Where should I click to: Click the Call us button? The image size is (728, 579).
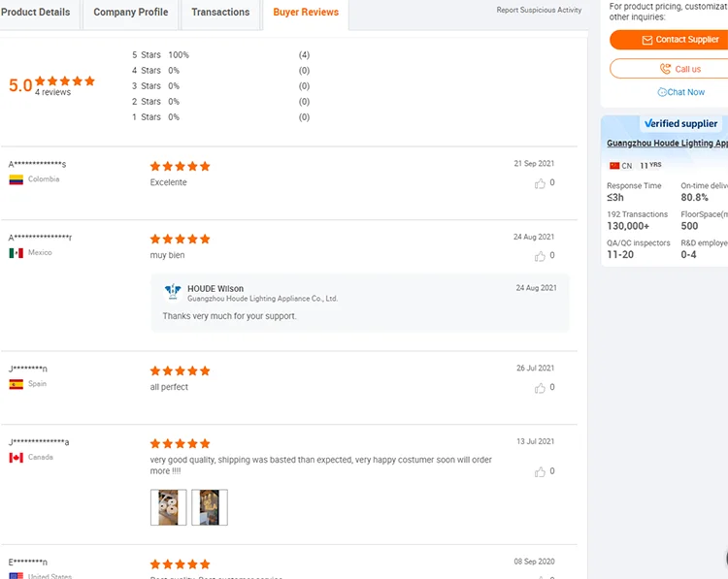669,69
